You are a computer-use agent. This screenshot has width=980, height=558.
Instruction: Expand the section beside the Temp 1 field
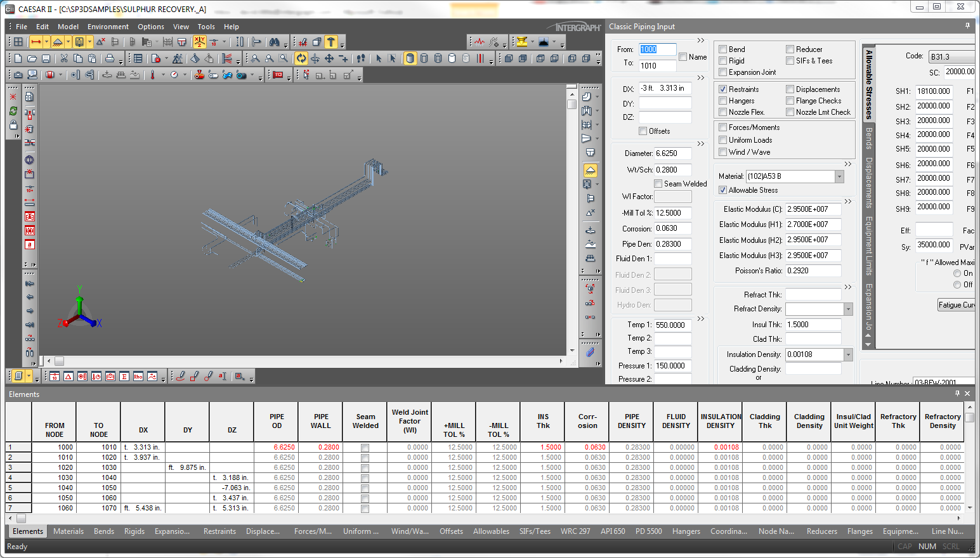[701, 319]
